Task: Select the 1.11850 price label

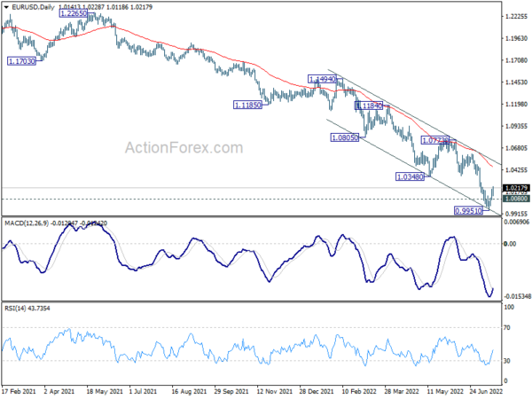Action: click(x=248, y=106)
